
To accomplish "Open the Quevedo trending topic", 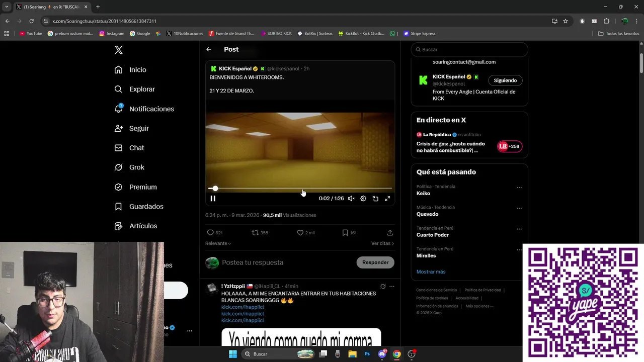I will pos(427,214).
